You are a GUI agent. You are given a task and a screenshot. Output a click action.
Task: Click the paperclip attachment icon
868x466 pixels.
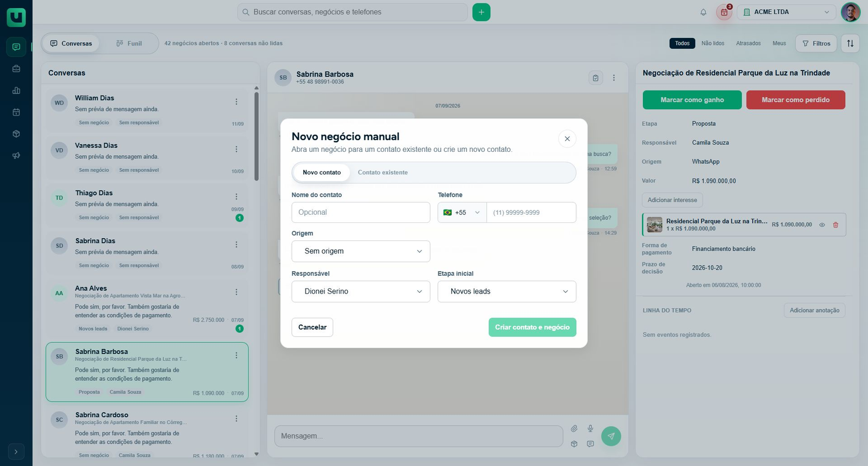(574, 429)
